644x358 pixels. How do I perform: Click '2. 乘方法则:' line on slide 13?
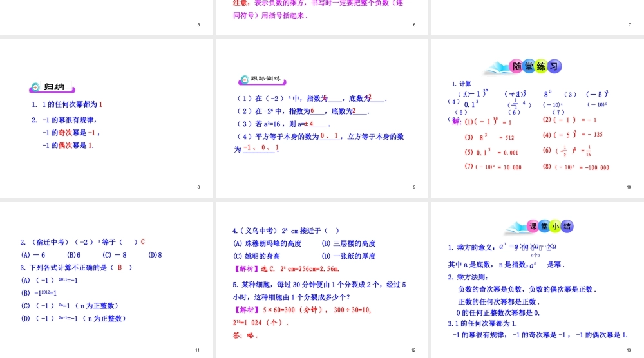point(468,277)
